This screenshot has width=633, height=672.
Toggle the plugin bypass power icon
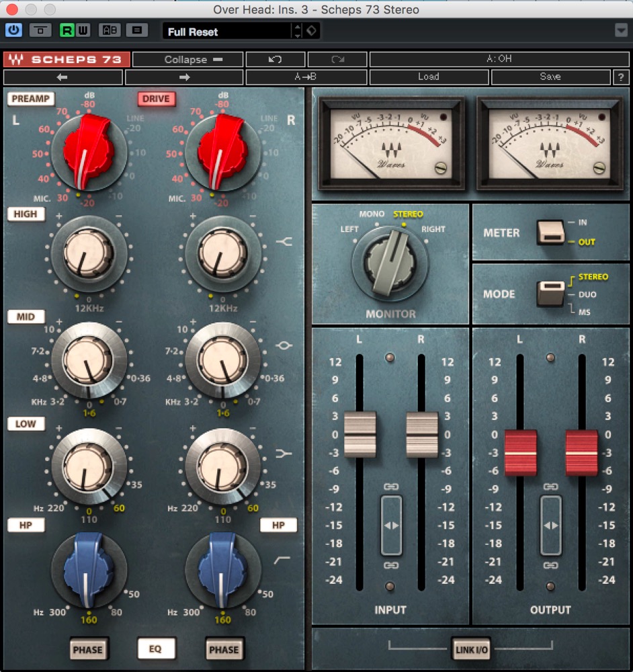coord(13,30)
